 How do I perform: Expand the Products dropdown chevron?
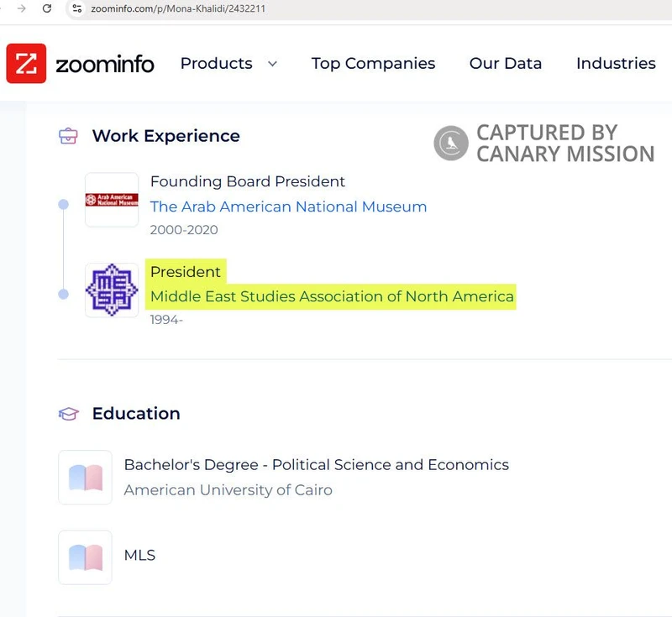[x=272, y=64]
